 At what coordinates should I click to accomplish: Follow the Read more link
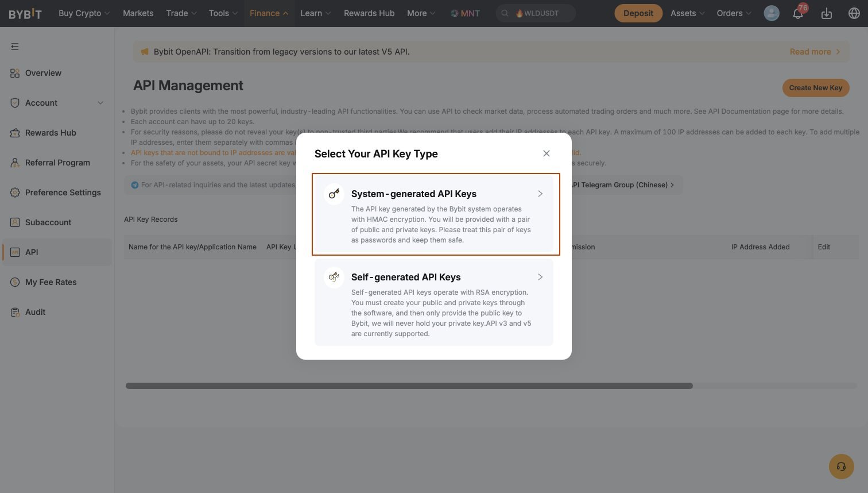815,52
